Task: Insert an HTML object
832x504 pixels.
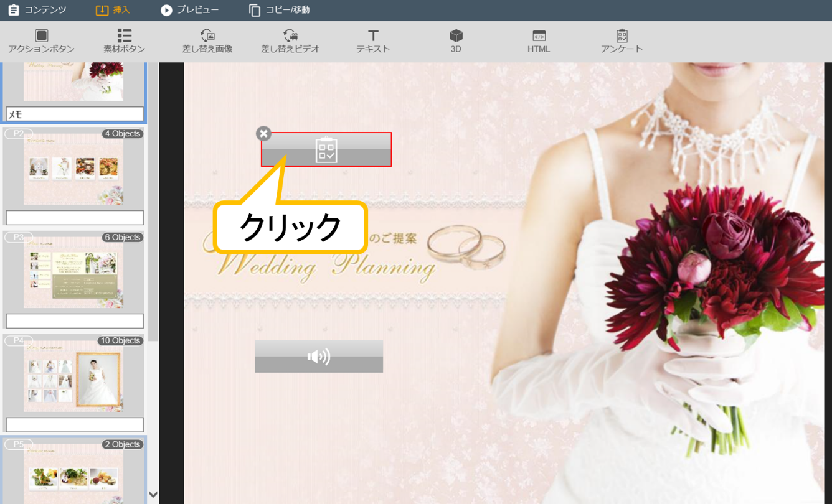Action: (539, 41)
